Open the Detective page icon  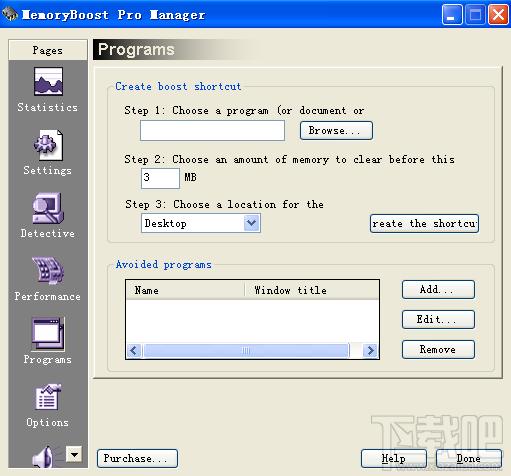click(x=48, y=208)
